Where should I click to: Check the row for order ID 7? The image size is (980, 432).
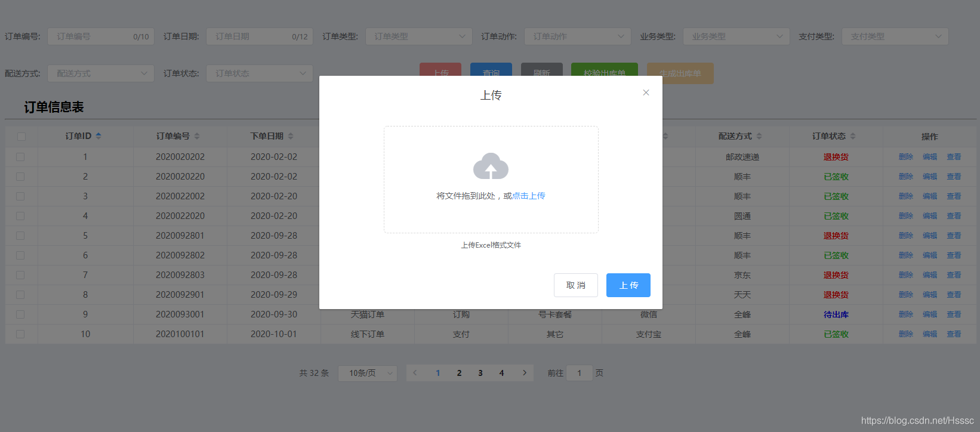pos(20,275)
